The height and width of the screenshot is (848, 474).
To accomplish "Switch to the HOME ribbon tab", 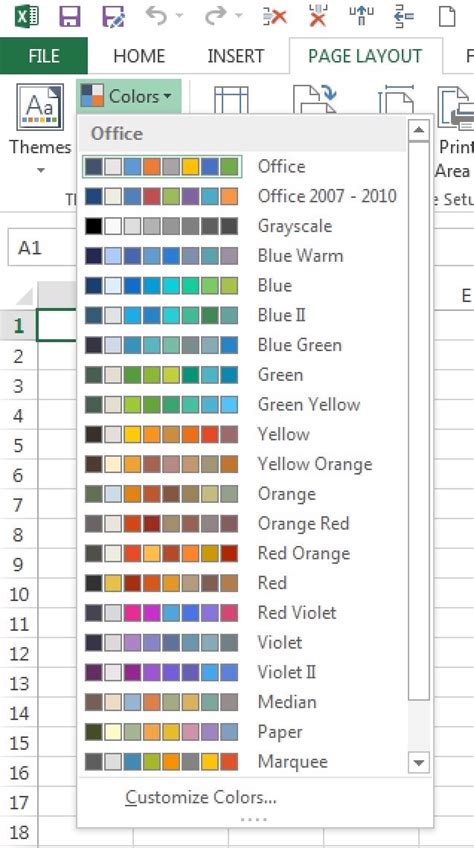I will point(139,56).
